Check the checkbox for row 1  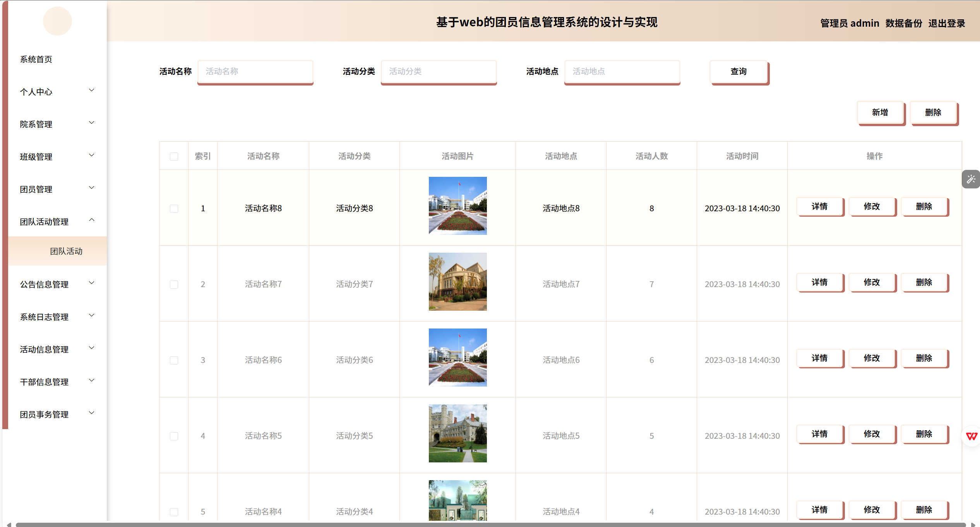pyautogui.click(x=174, y=209)
